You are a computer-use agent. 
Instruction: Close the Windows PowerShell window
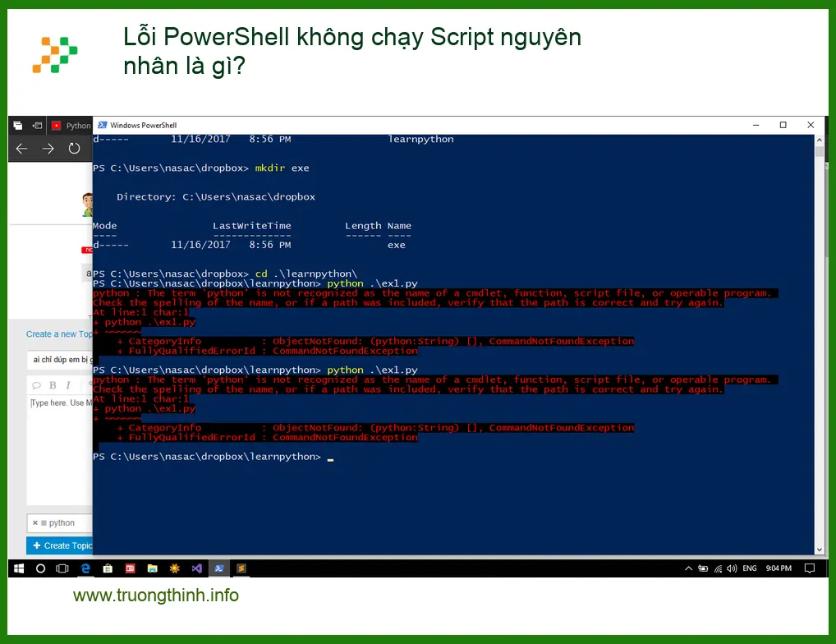[811, 125]
